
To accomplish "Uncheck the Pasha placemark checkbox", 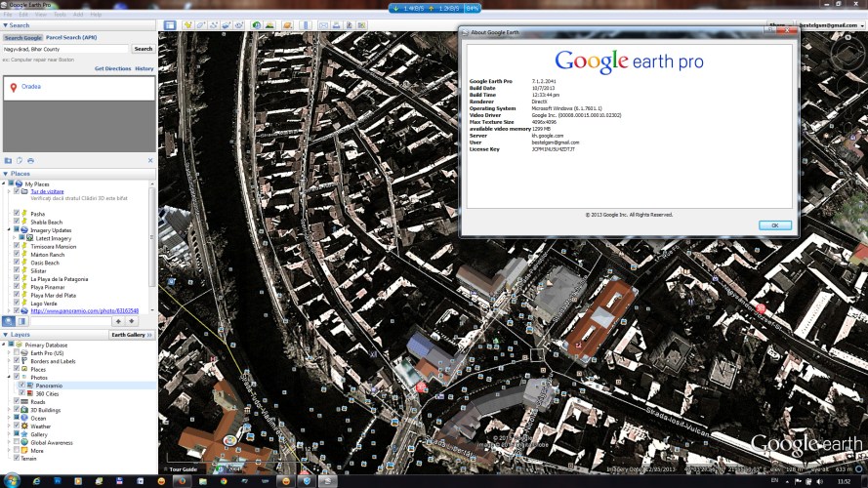I will coord(17,213).
